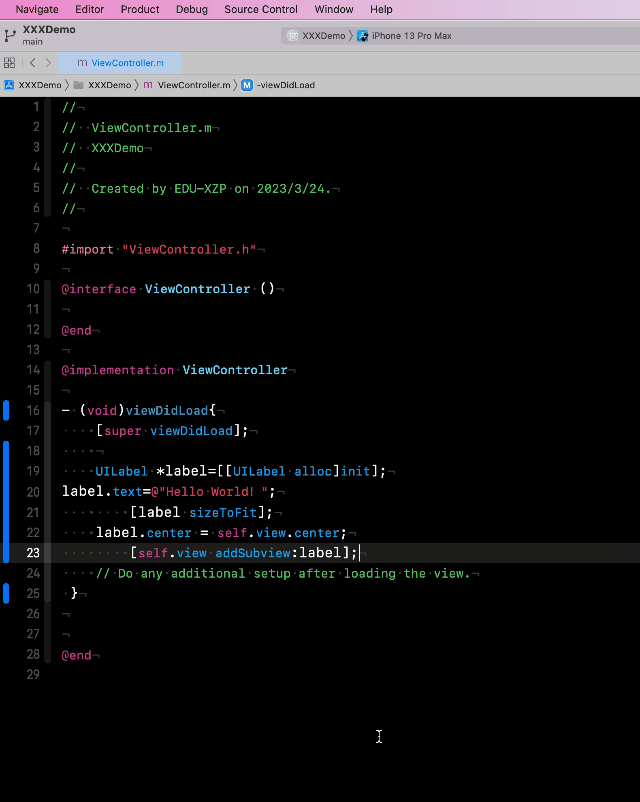Fold the code ribbon at line 10
This screenshot has width=640, height=802.
click(48, 289)
